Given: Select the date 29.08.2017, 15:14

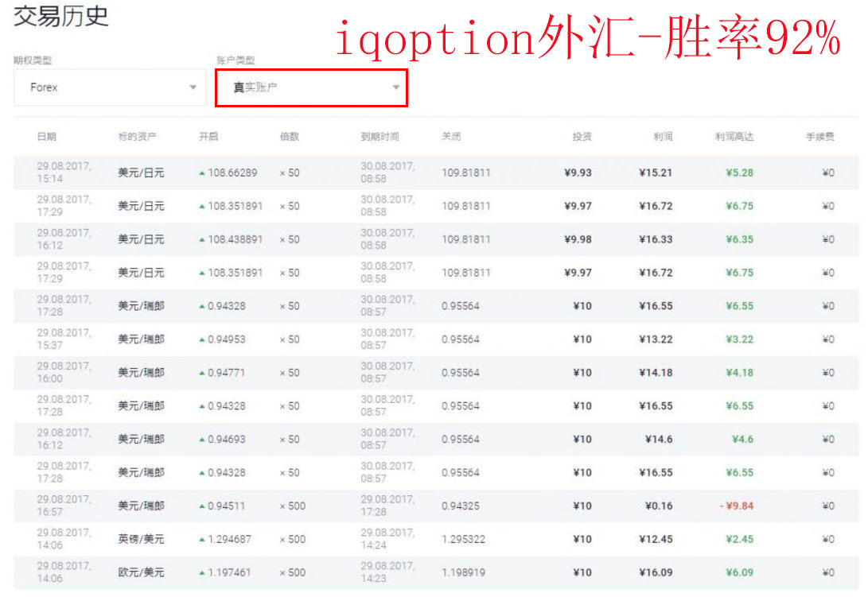Looking at the screenshot, I should point(64,172).
